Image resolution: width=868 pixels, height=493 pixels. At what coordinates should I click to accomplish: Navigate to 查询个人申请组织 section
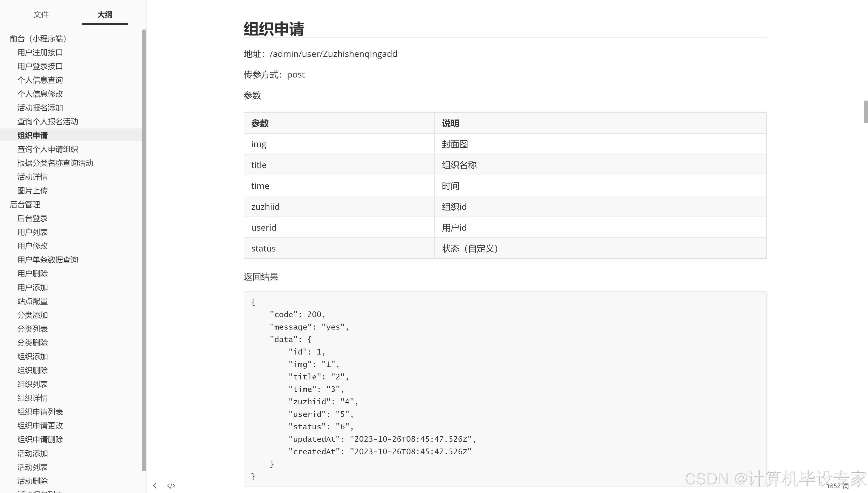pyautogui.click(x=48, y=149)
